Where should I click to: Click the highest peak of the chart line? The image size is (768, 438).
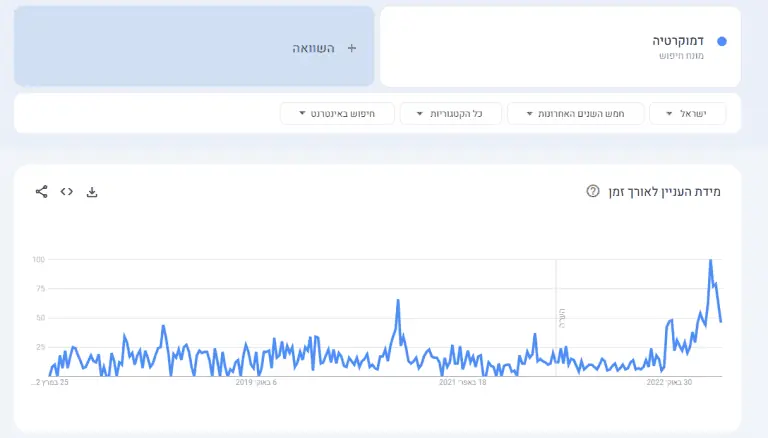[710, 260]
